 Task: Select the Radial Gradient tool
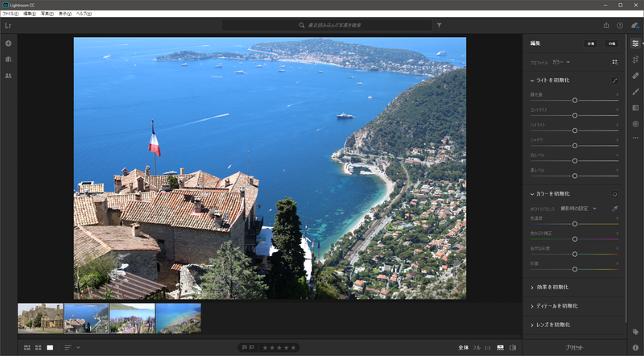[635, 124]
